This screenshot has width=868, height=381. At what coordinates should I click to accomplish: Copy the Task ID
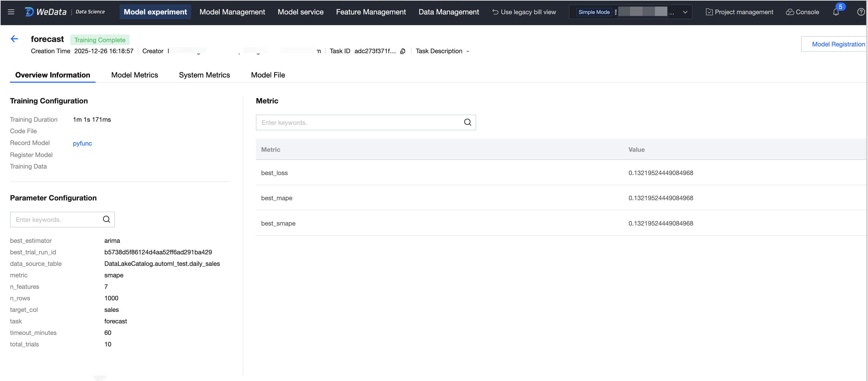[x=403, y=51]
